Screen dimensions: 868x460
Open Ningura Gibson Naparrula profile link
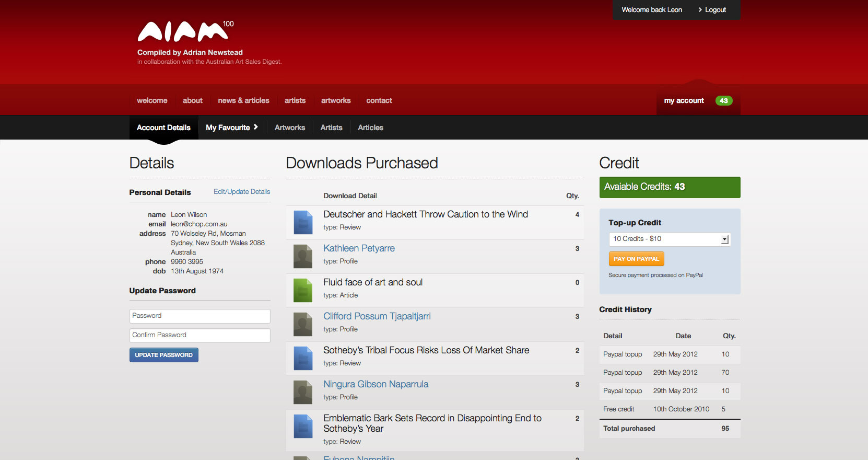(376, 384)
